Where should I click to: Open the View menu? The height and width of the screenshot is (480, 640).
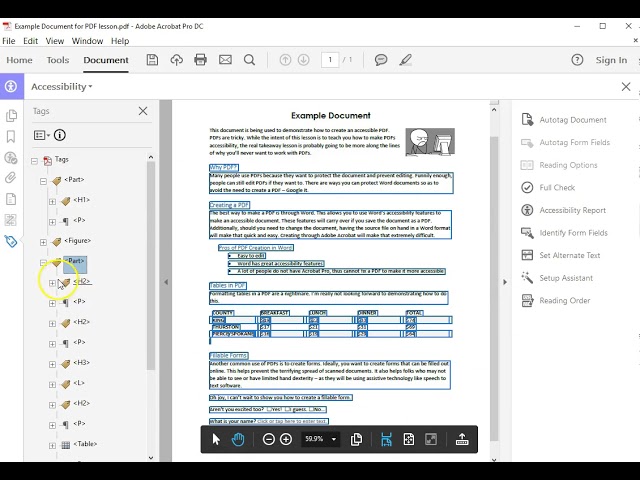(55, 41)
